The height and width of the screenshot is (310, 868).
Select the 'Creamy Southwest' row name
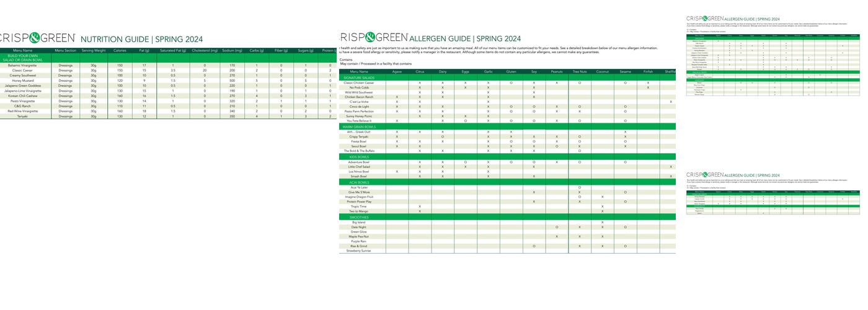tap(22, 76)
